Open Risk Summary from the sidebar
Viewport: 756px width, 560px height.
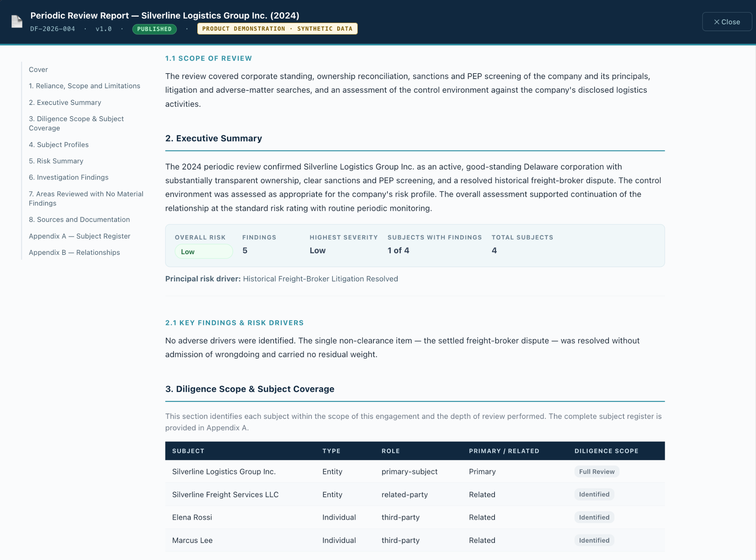point(56,161)
